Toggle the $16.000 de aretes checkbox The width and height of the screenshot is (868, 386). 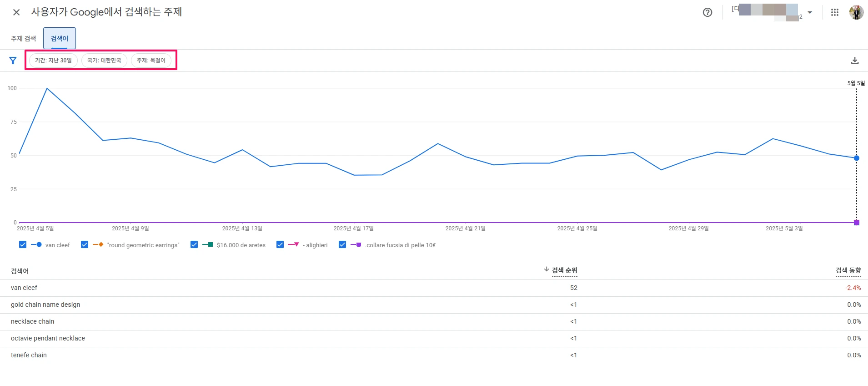tap(194, 245)
